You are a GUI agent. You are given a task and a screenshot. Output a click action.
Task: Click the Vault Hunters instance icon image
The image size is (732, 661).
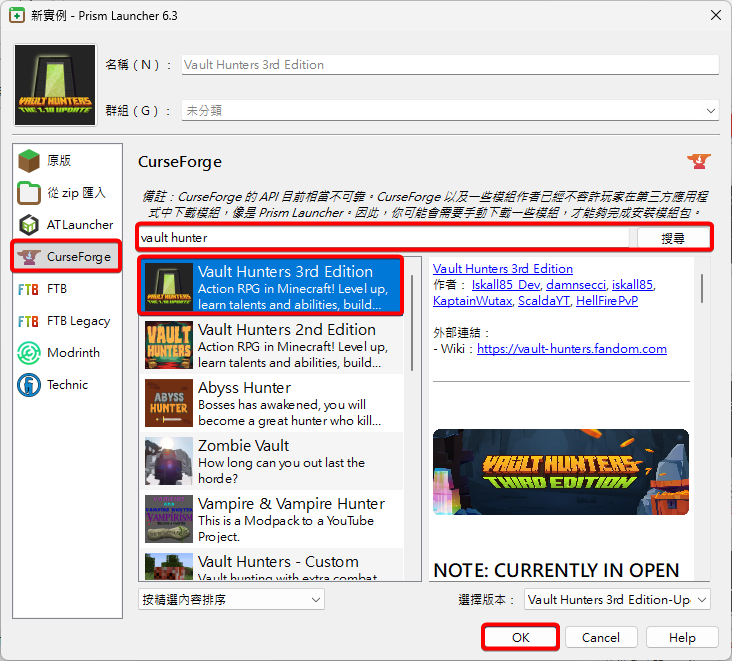tap(55, 85)
